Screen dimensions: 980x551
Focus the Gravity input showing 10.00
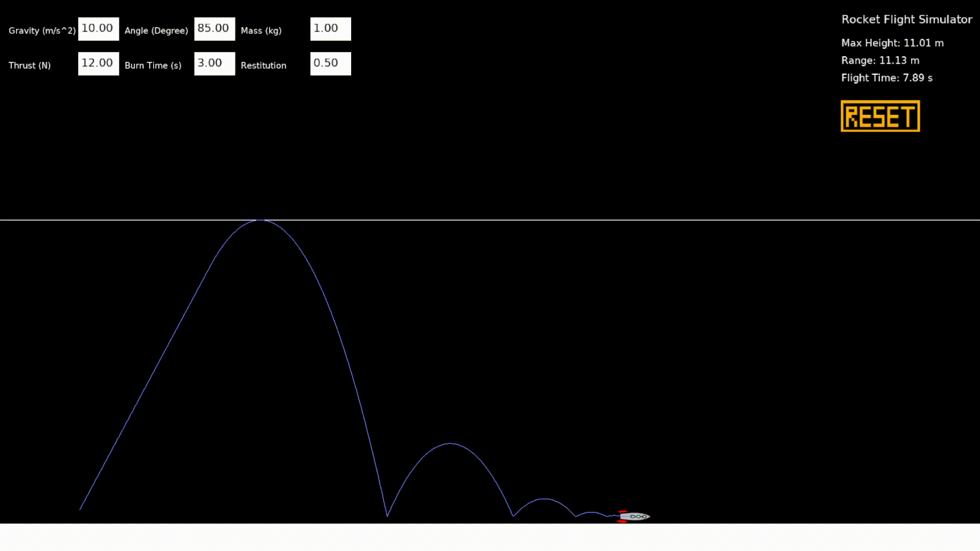[98, 29]
